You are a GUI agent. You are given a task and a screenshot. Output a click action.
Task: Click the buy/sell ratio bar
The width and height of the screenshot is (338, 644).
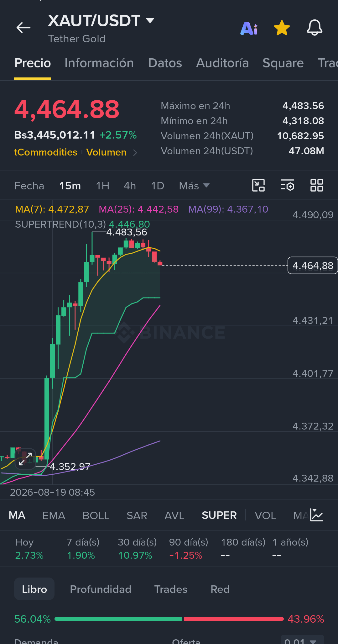pos(169,619)
